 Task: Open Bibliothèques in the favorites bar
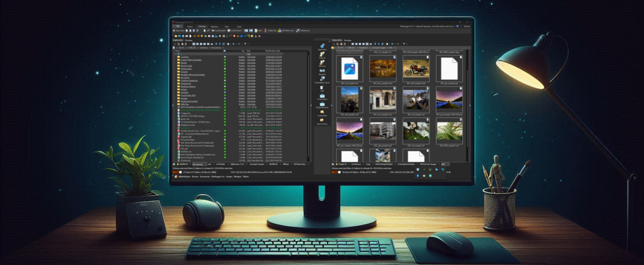183,176
